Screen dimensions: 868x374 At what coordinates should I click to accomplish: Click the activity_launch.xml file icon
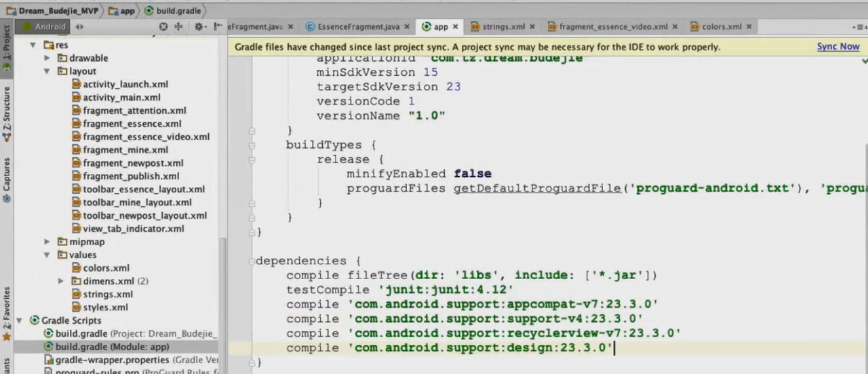tap(76, 85)
